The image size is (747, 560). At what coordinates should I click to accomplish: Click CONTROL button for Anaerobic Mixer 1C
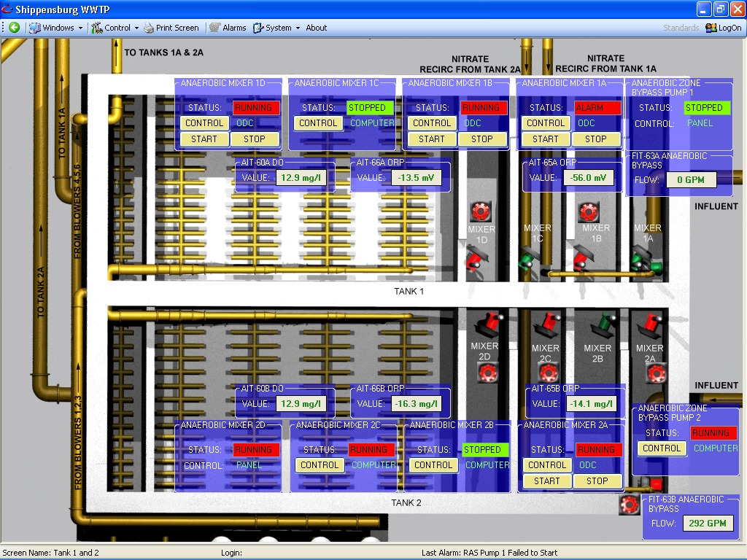coord(318,123)
